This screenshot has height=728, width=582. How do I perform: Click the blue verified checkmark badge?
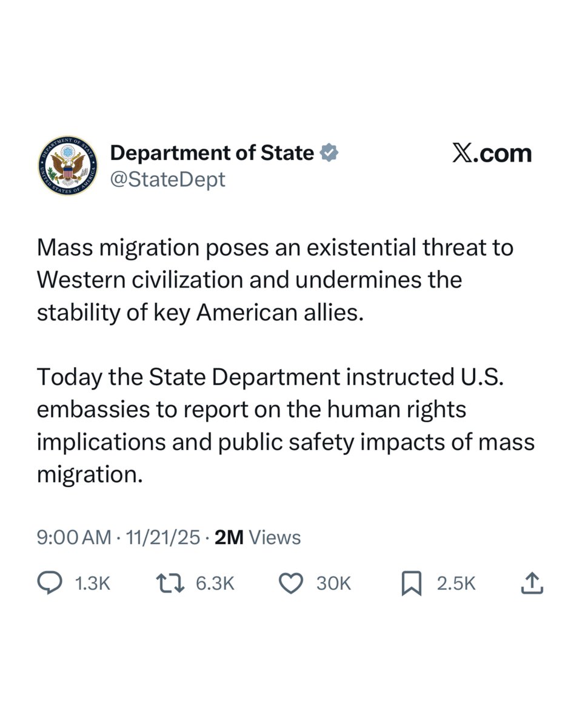pos(329,153)
